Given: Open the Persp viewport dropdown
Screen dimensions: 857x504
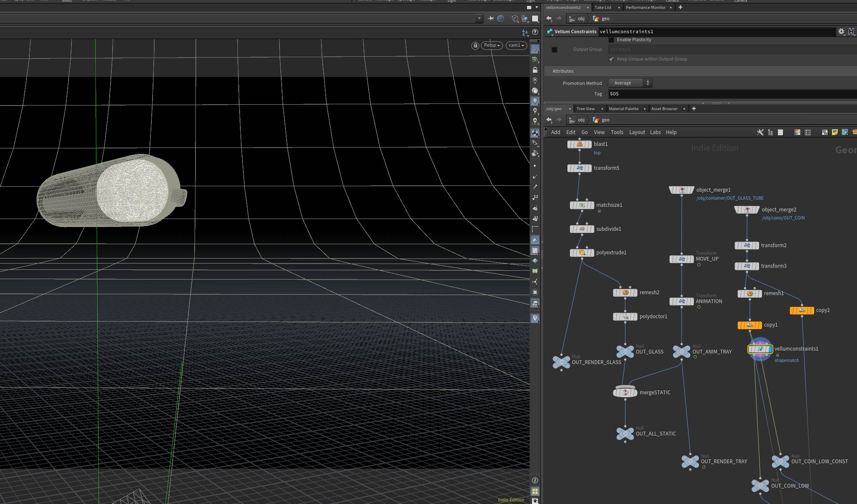Looking at the screenshot, I should (x=491, y=45).
